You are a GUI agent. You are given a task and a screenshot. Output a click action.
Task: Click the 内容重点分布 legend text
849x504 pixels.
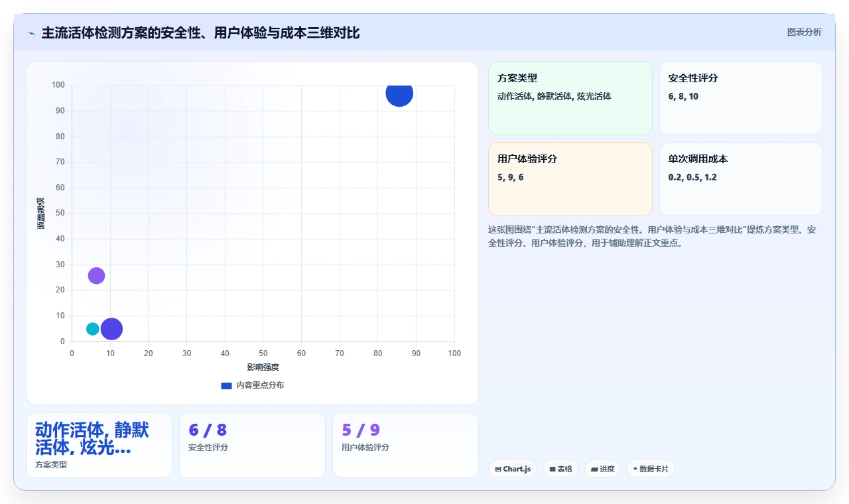(260, 385)
